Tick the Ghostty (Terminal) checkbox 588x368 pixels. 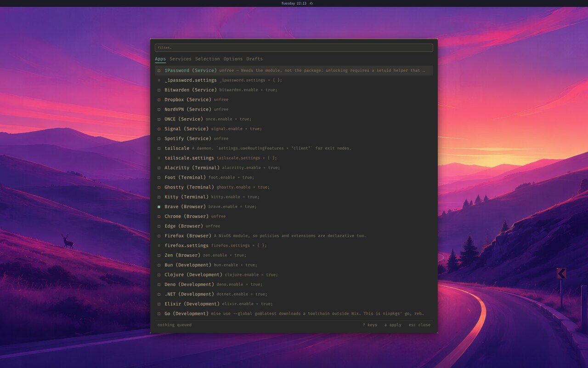click(159, 187)
